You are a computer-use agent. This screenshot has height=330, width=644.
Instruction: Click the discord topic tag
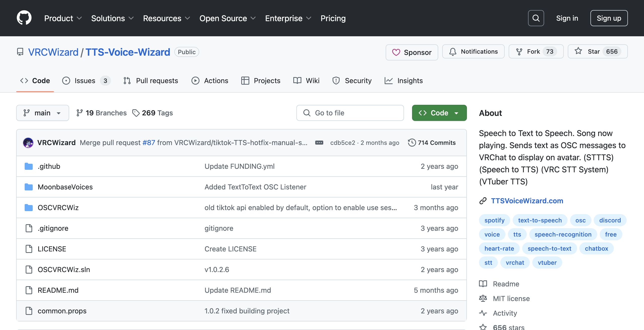pos(610,220)
